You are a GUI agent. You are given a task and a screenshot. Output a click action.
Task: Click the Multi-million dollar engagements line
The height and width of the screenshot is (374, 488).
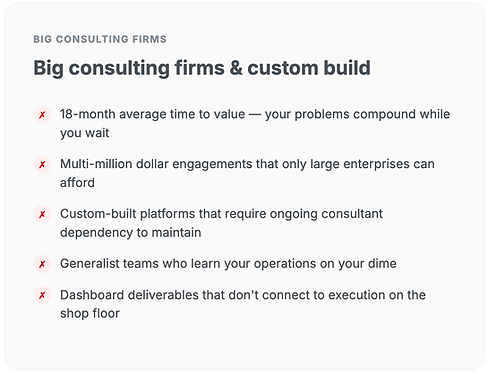coord(247,164)
